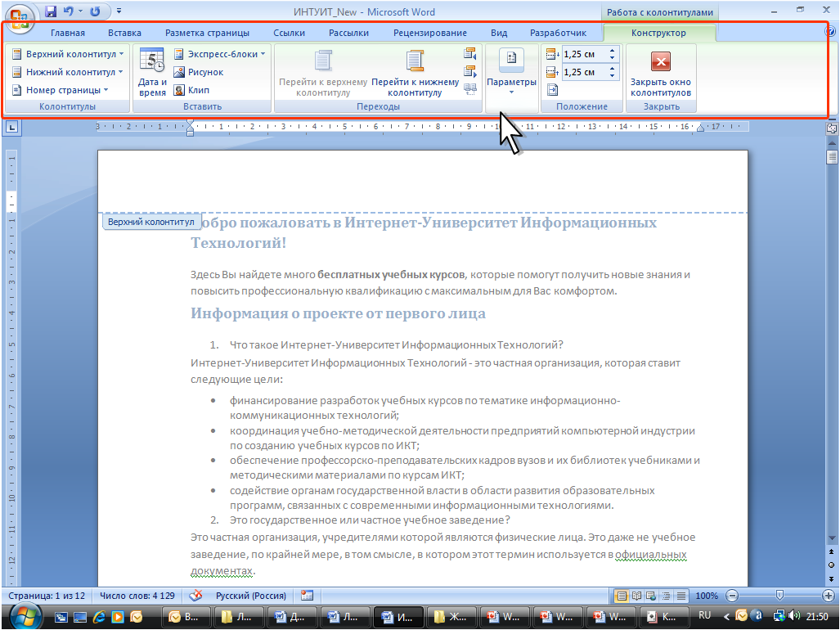Click the zoom slider handle
840x630 pixels.
(x=779, y=595)
